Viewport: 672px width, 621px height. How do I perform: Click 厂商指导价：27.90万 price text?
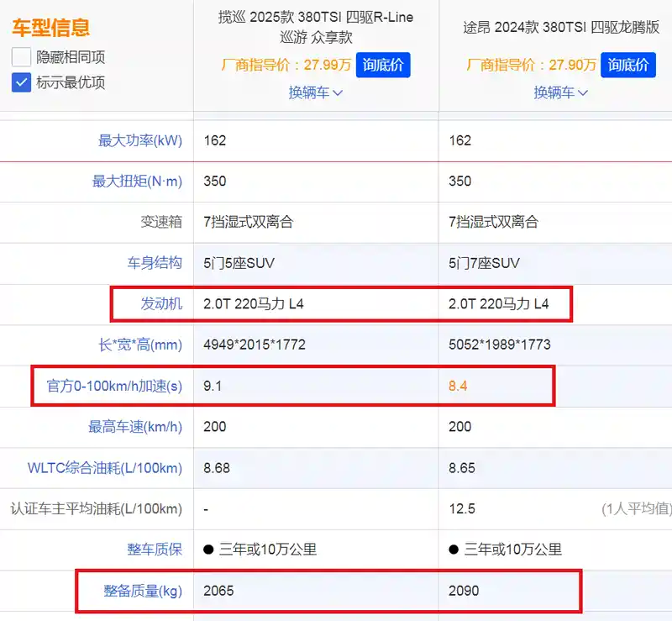(x=532, y=66)
